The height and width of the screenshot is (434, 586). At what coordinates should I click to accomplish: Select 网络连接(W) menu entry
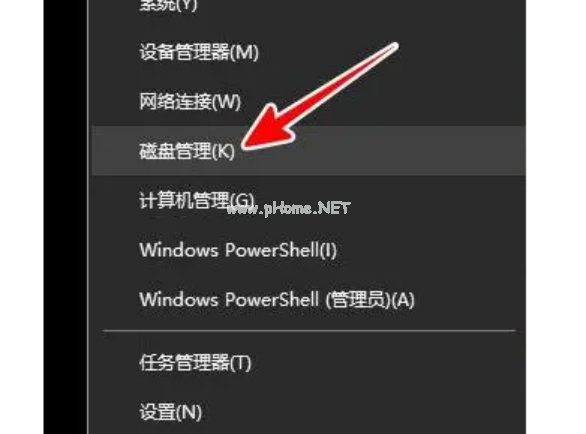coord(308,101)
